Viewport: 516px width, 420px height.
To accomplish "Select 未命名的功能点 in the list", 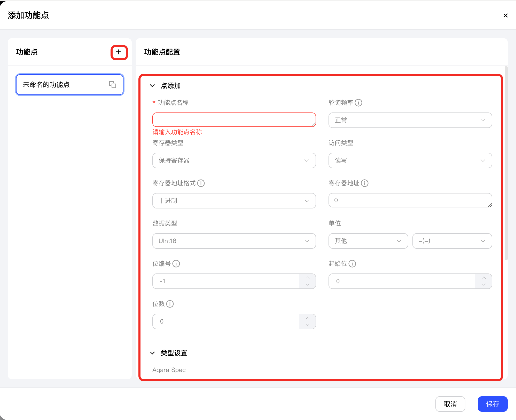I will click(x=70, y=85).
